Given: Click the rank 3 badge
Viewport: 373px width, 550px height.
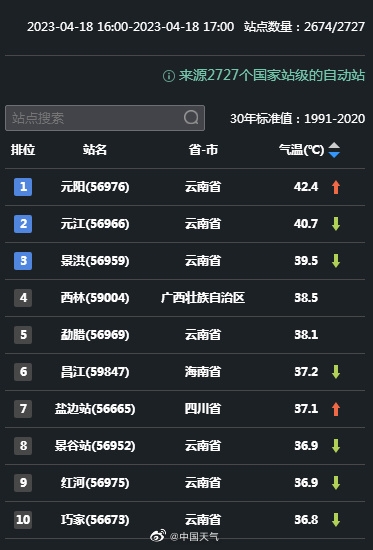Looking at the screenshot, I should coord(23,261).
